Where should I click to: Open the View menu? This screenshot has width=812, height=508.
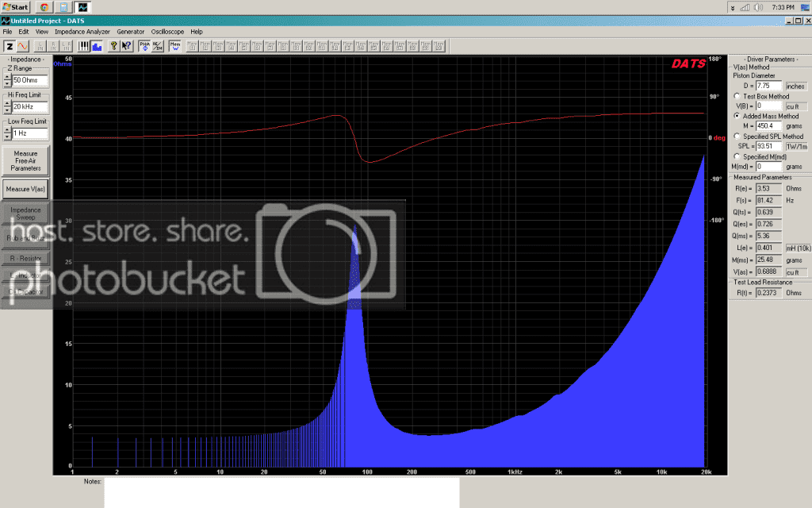pos(42,32)
